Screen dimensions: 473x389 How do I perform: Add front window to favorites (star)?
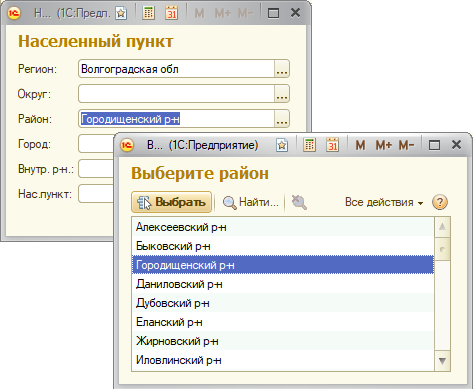pyautogui.click(x=282, y=145)
